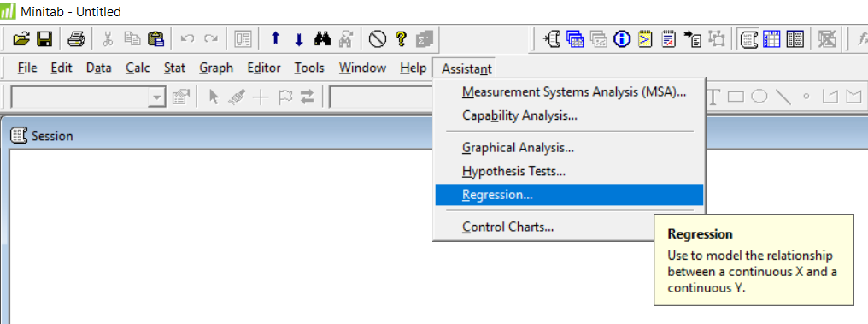The height and width of the screenshot is (324, 868).
Task: Open the Show History yellow notepad icon
Action: tap(646, 39)
